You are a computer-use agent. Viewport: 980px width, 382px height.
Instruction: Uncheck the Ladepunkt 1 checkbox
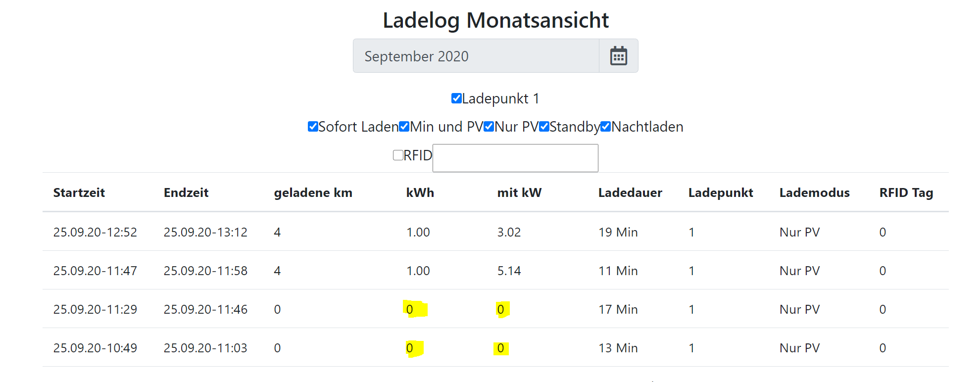pos(456,98)
